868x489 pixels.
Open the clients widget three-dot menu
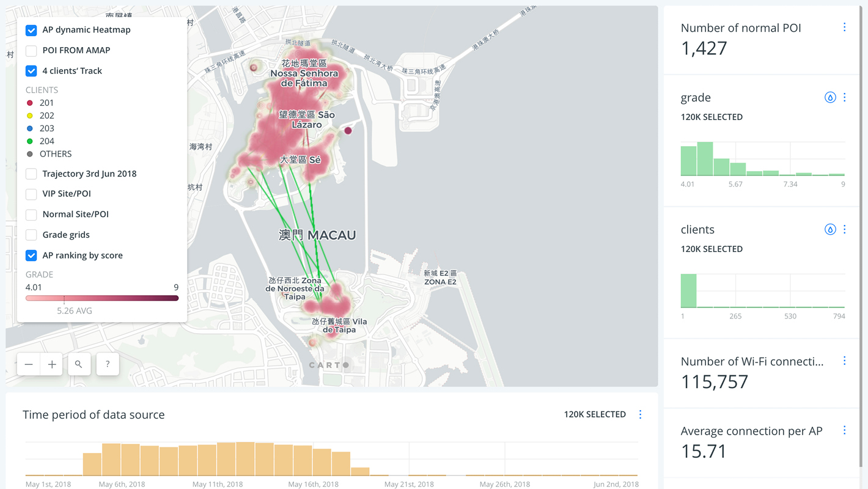(844, 229)
